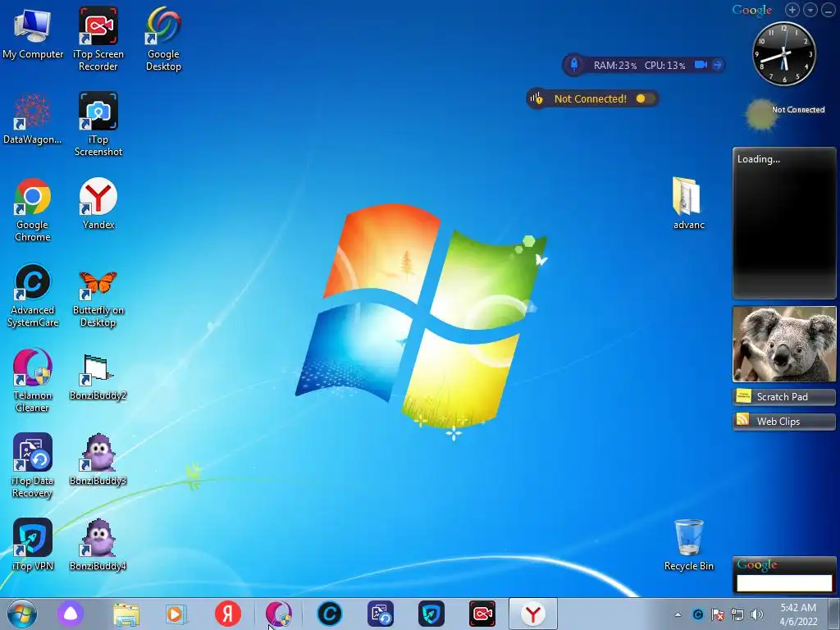This screenshot has width=840, height=630.
Task: Click the koala photo thumbnail in sidebar
Action: [784, 344]
